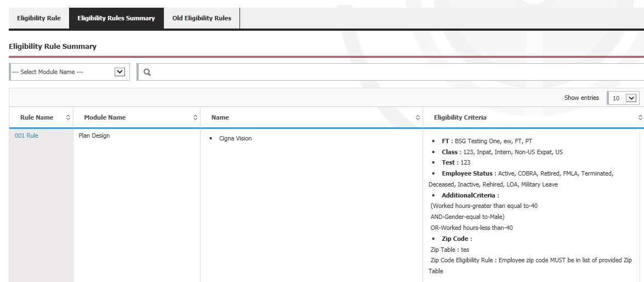Click 'Zip Table : tes' text

(x=450, y=250)
